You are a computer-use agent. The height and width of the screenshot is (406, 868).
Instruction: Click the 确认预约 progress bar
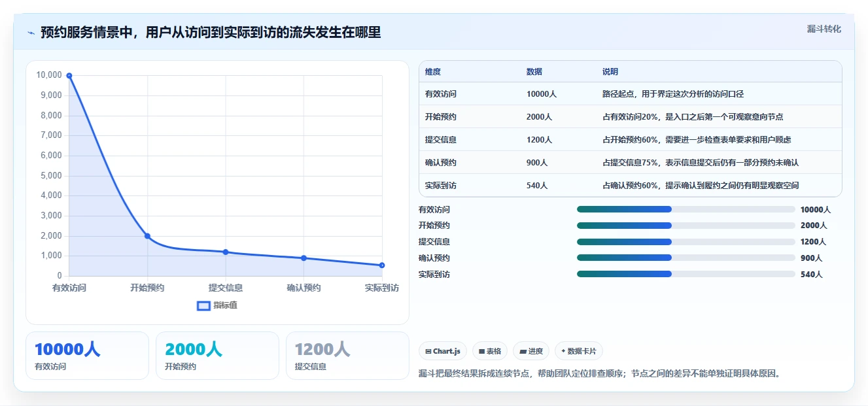(x=686, y=258)
